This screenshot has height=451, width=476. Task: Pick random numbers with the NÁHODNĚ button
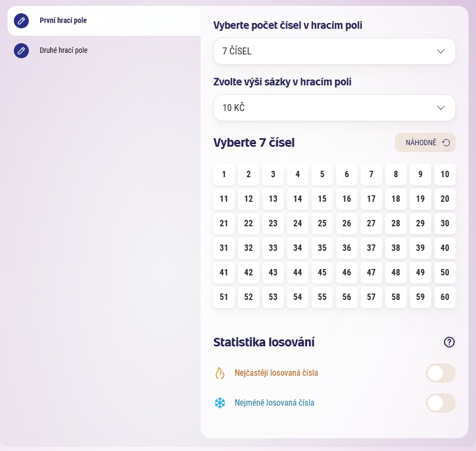[425, 143]
